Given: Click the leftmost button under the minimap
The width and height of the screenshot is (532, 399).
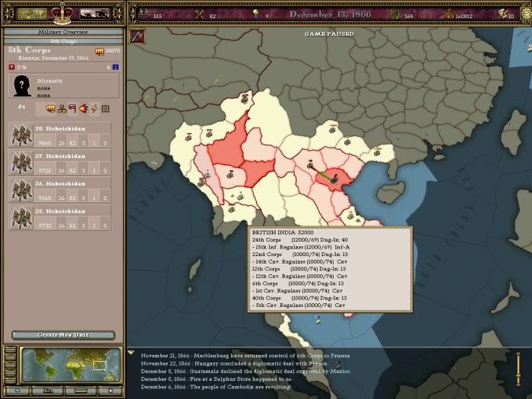Looking at the screenshot, I should click(17, 391).
